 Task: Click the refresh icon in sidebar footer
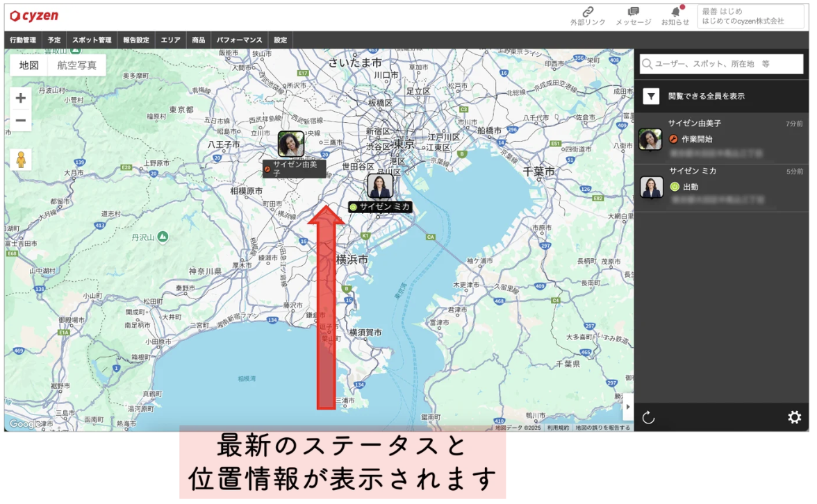click(648, 417)
